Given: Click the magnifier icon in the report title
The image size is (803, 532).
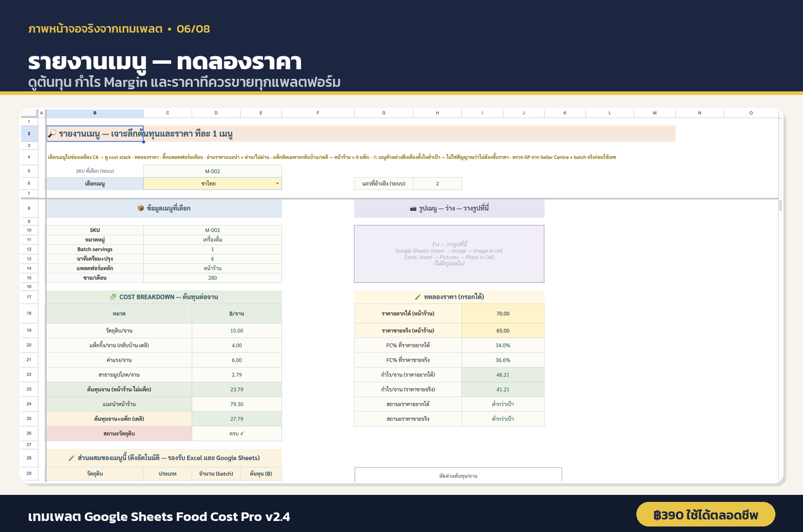Looking at the screenshot, I should click(x=52, y=134).
